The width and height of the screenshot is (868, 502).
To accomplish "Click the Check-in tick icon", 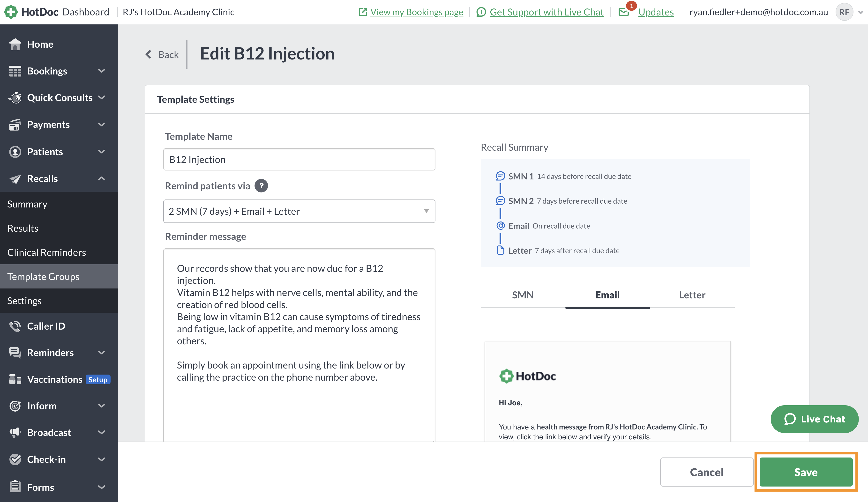I will (15, 459).
